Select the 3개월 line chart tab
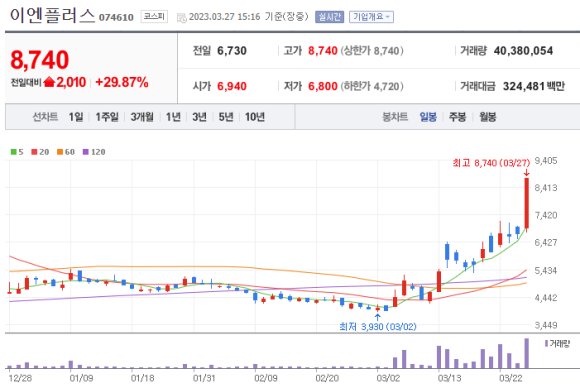Image resolution: width=580 pixels, height=388 pixels. coord(142,117)
